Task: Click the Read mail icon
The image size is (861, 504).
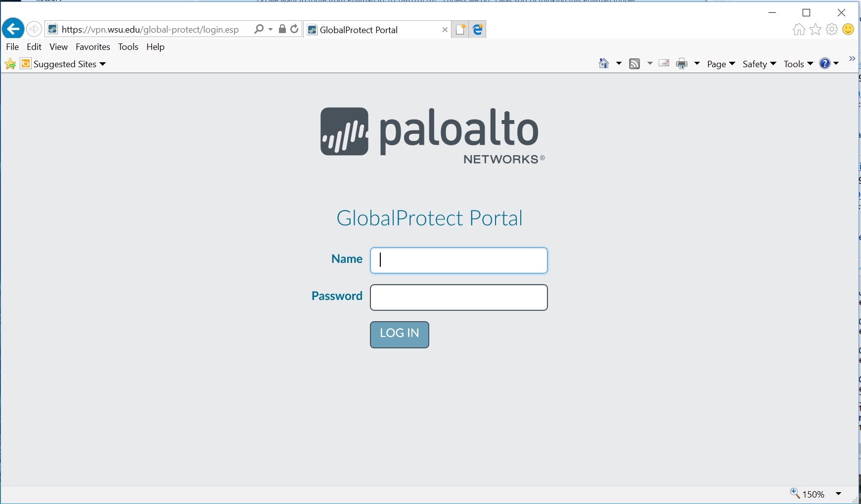Action: 664,63
